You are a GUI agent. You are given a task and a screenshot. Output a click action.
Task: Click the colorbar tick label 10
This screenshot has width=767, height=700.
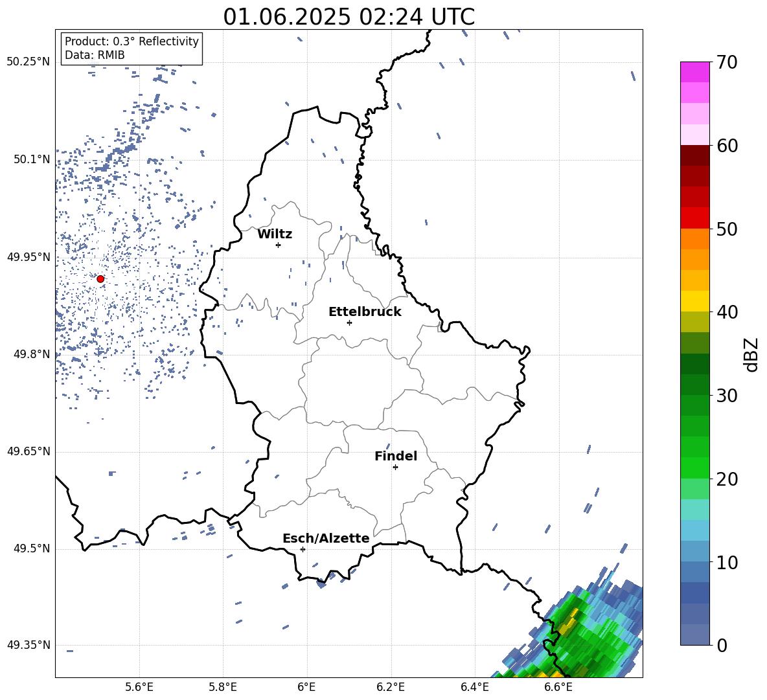pyautogui.click(x=727, y=562)
